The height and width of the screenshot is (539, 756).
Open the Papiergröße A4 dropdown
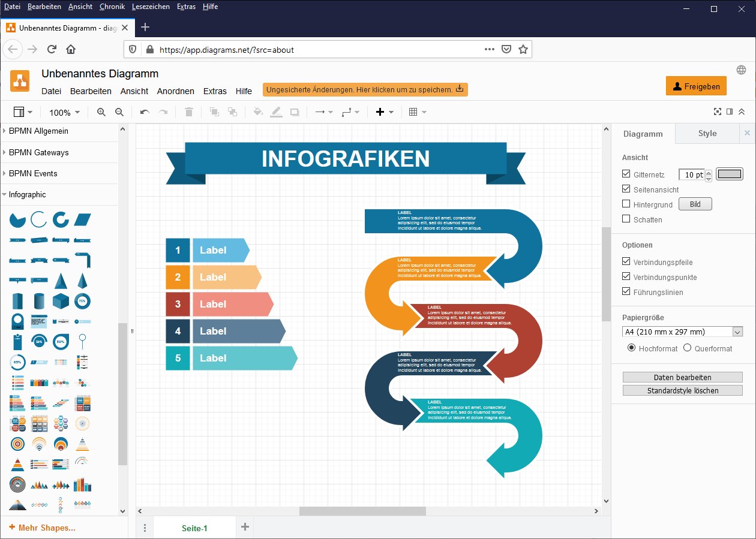(683, 332)
